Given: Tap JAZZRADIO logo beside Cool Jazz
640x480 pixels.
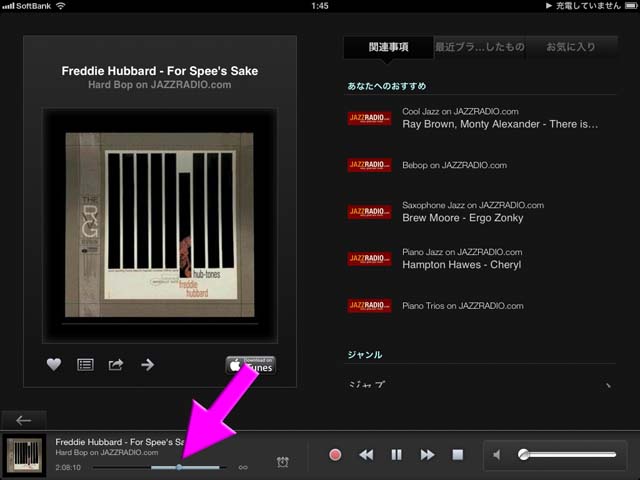Looking at the screenshot, I should pos(369,118).
